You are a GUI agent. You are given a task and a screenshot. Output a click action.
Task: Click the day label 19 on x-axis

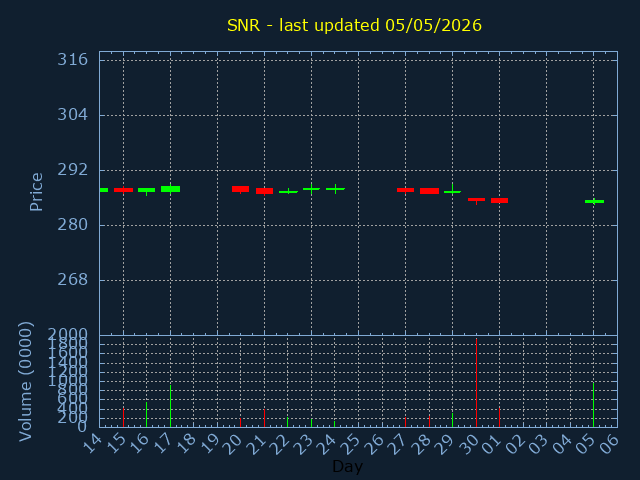pyautogui.click(x=210, y=444)
